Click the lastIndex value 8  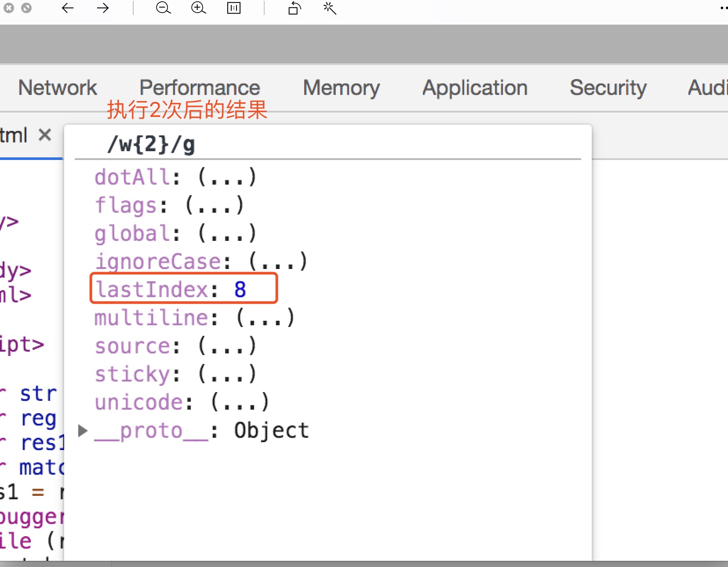[240, 289]
